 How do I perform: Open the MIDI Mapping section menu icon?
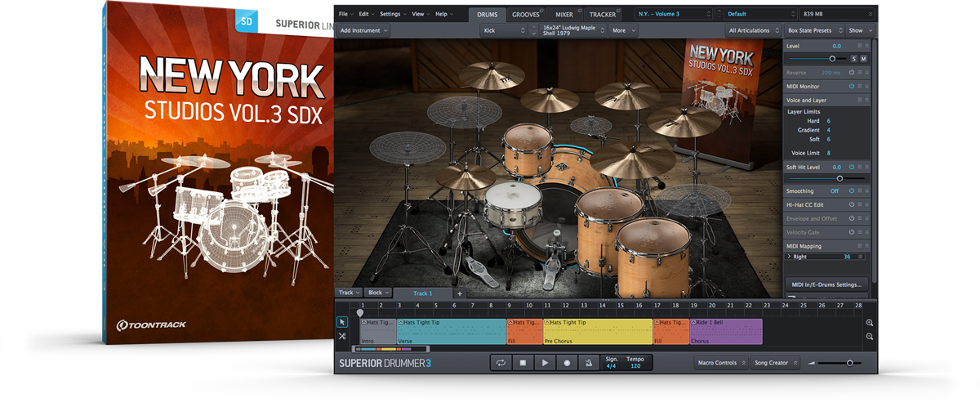click(859, 246)
